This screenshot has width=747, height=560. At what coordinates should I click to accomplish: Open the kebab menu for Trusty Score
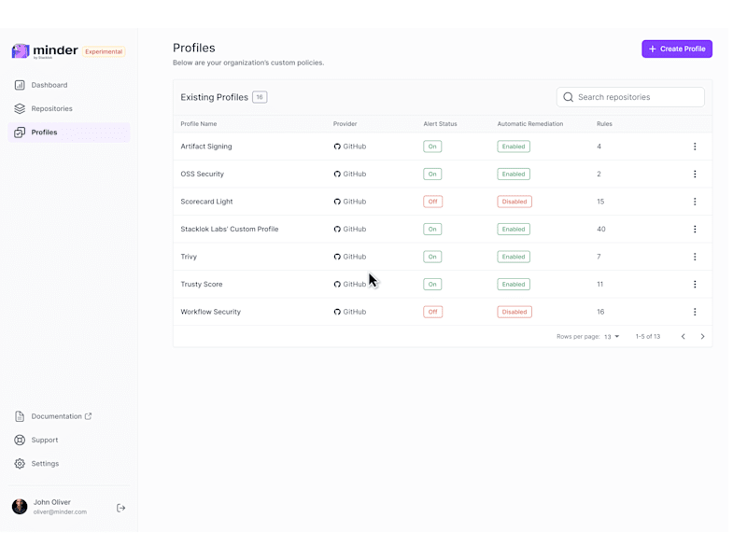click(695, 285)
